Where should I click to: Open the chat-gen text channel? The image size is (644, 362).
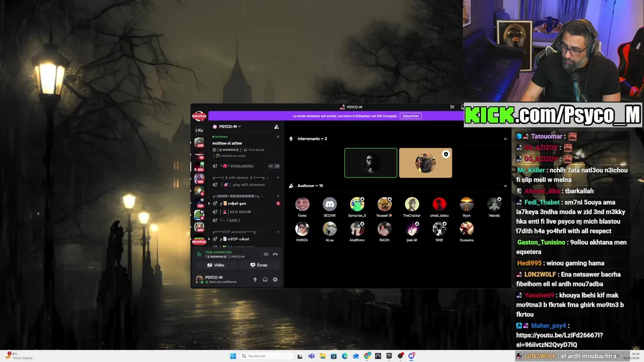(247, 204)
